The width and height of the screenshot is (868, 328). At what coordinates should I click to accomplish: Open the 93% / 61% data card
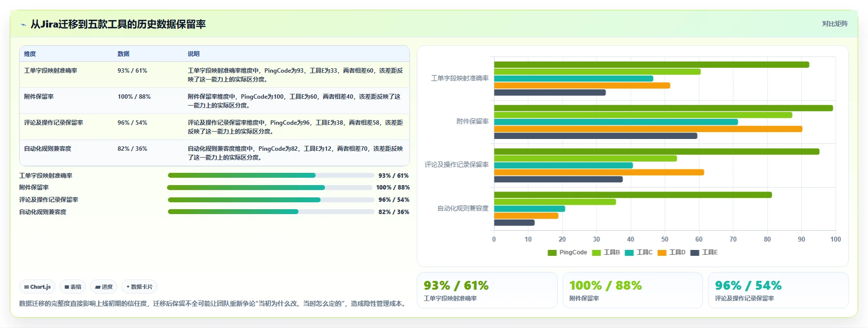coord(487,290)
